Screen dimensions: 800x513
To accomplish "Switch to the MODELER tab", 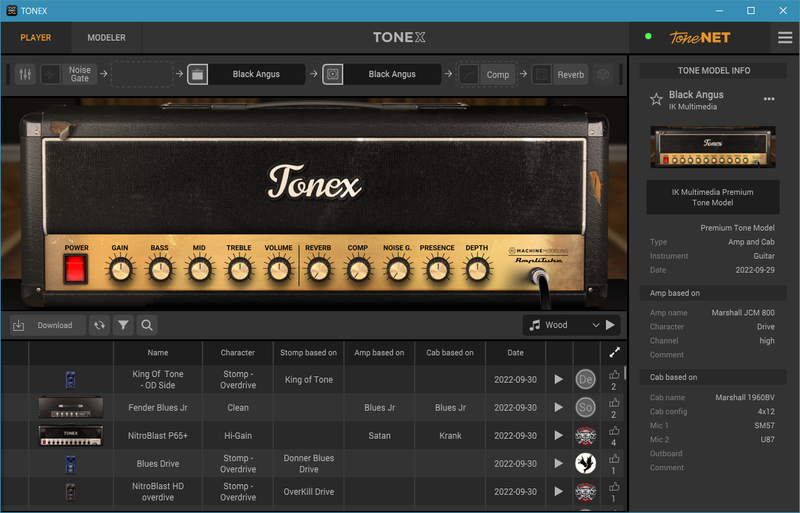I will click(x=106, y=38).
